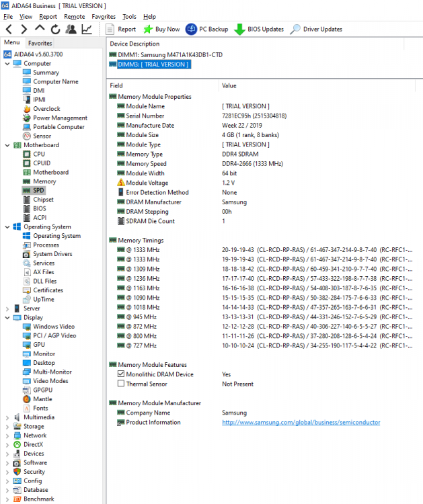
Task: Open the File menu
Action: [8, 16]
